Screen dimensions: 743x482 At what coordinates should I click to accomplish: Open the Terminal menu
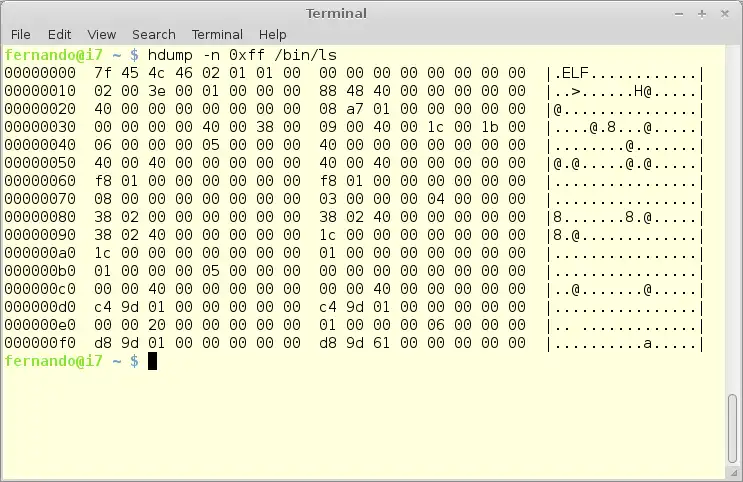(x=217, y=35)
